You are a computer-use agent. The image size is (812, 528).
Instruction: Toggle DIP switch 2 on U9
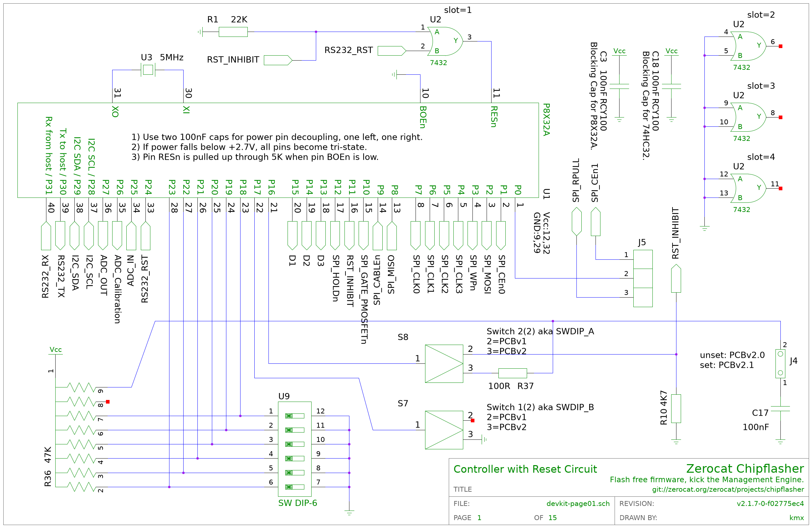(295, 430)
